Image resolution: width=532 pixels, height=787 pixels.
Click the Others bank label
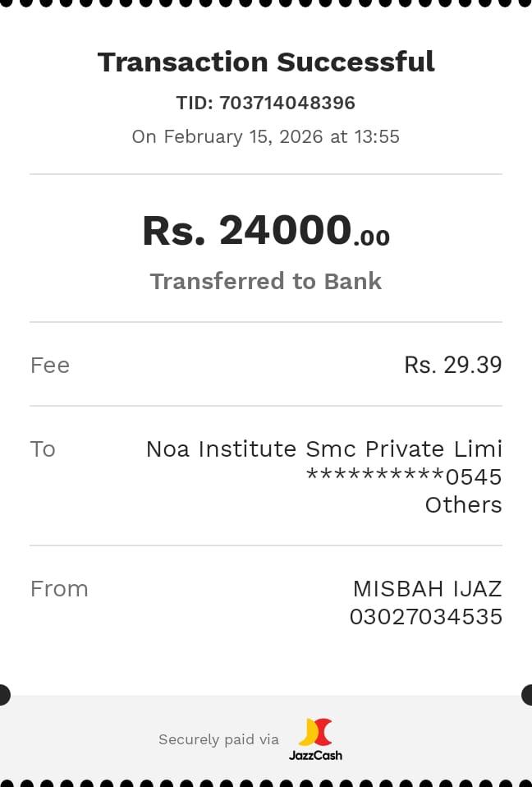pos(463,504)
